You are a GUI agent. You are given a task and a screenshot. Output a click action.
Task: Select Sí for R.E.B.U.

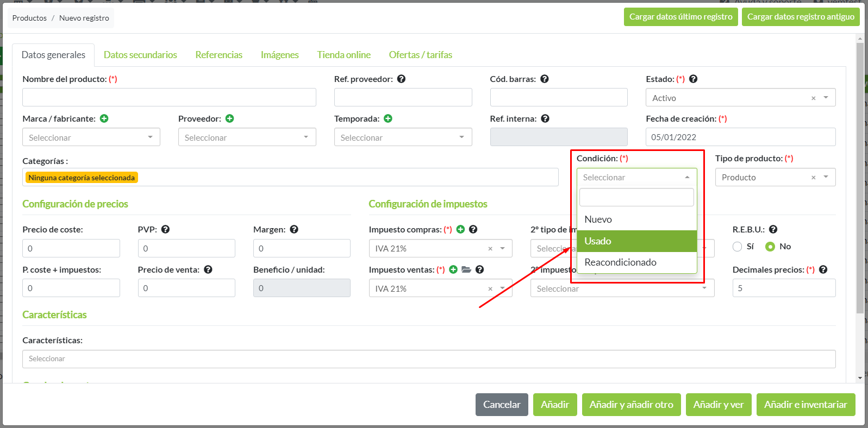(x=738, y=247)
